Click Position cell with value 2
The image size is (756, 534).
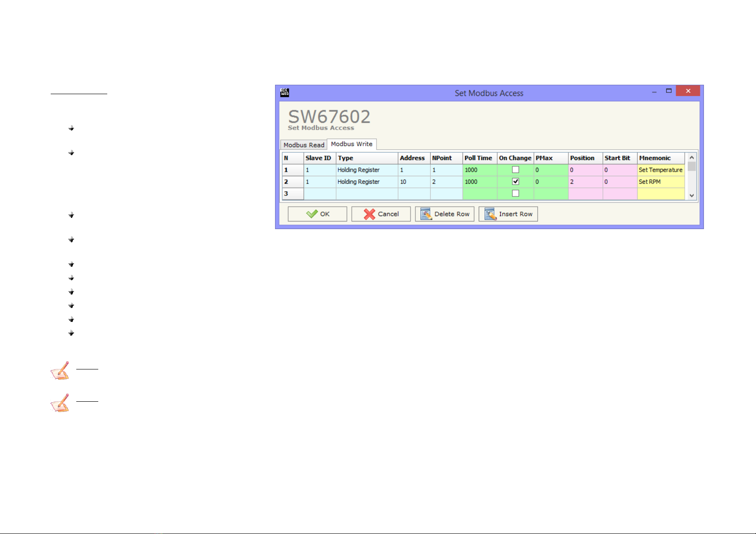(586, 182)
